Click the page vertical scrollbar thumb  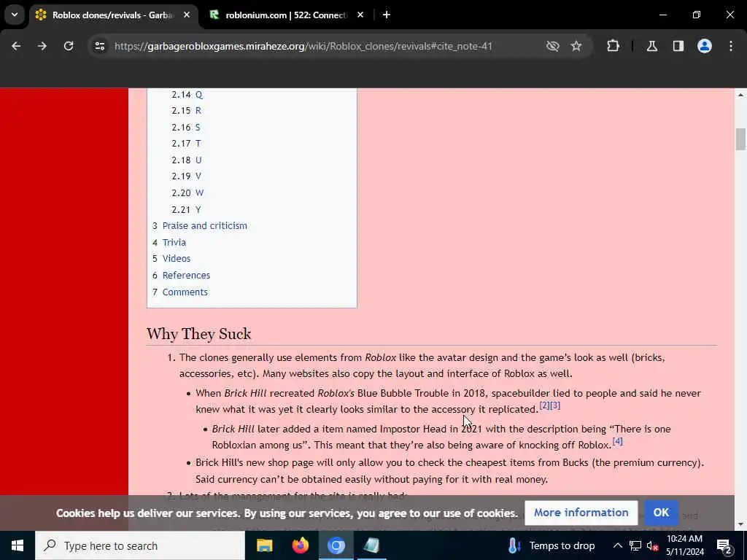tap(740, 139)
